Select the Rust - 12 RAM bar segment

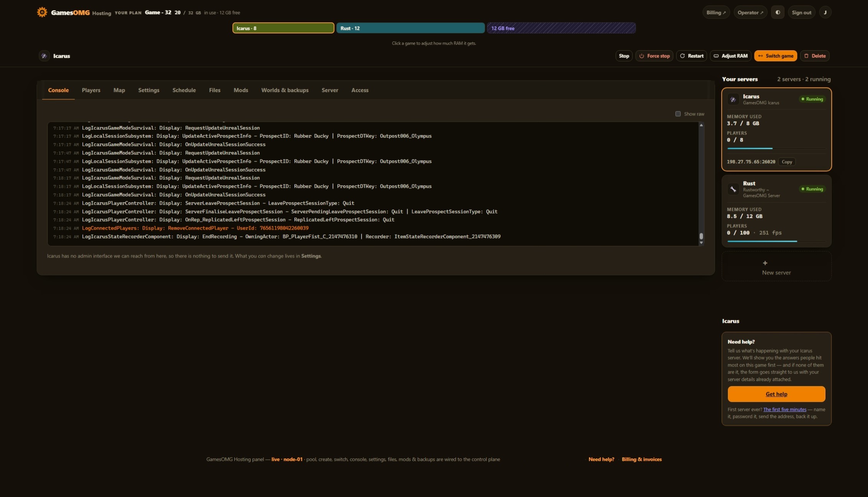click(410, 28)
